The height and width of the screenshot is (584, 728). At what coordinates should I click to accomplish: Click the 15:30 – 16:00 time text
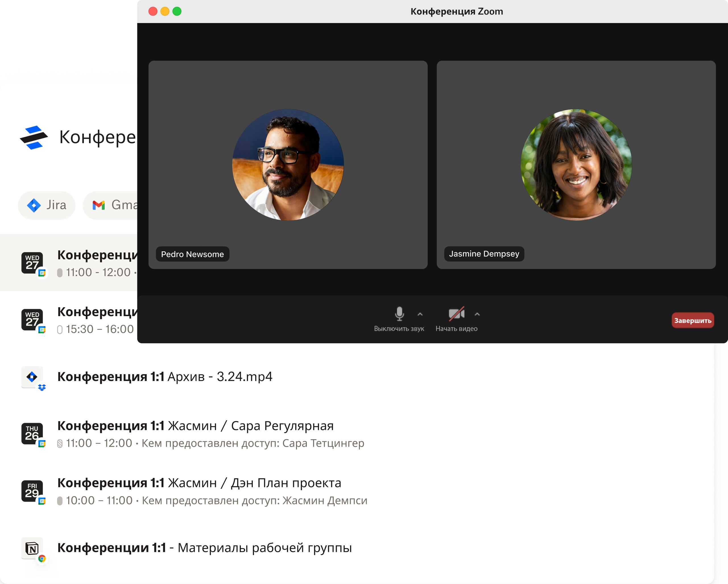point(100,329)
